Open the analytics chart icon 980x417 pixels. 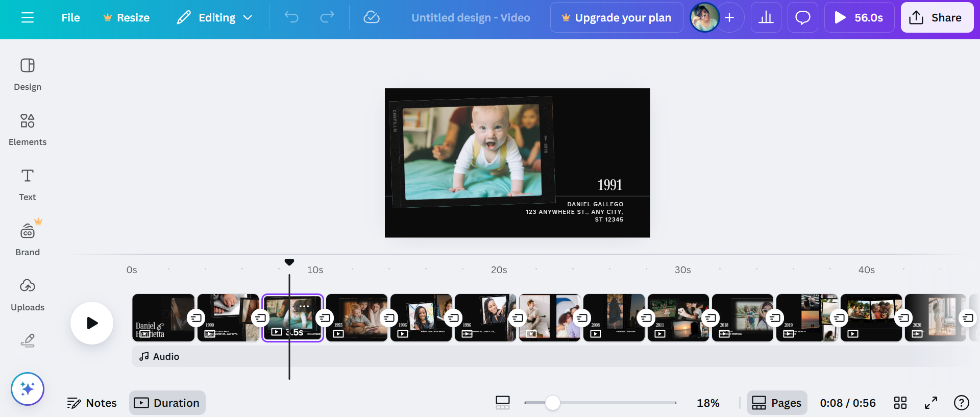766,18
